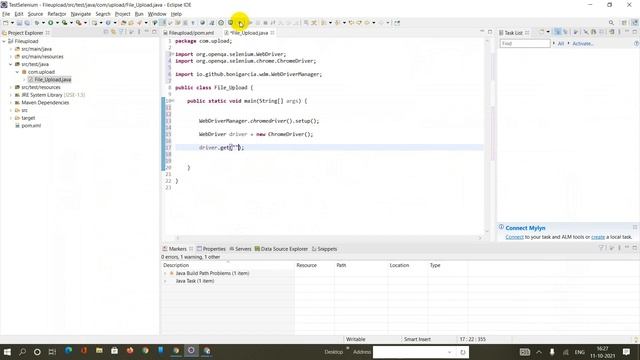This screenshot has width=640, height=360.
Task: Click the editor horizontal scrollbar
Action: tap(329, 238)
